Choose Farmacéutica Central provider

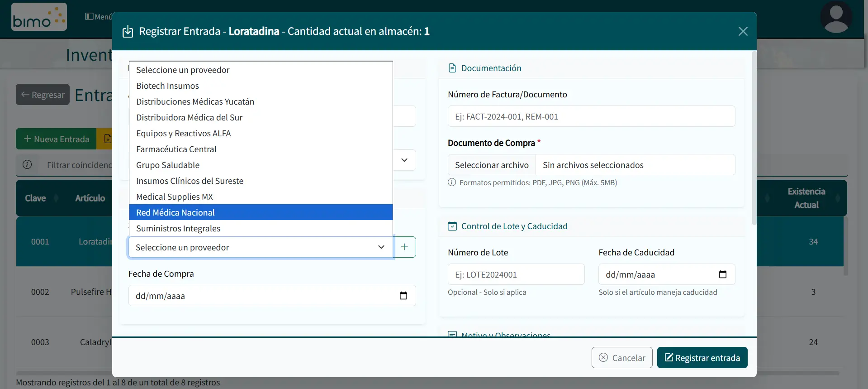pos(261,149)
